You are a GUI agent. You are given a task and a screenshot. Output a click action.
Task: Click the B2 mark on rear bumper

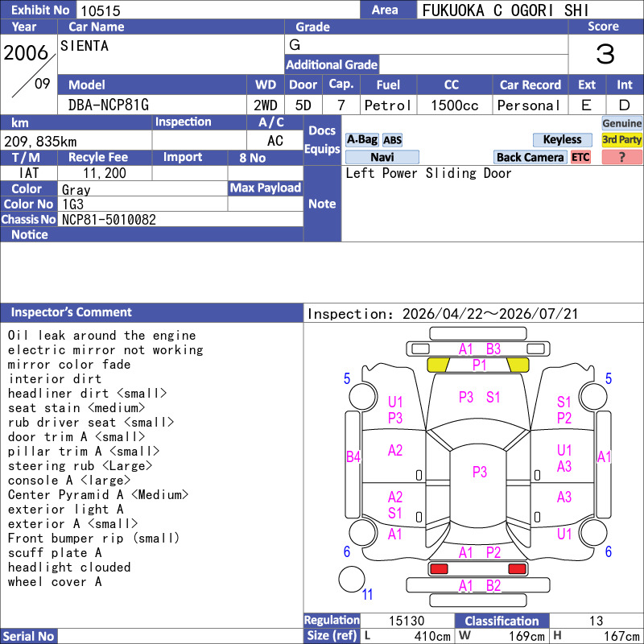(x=493, y=586)
